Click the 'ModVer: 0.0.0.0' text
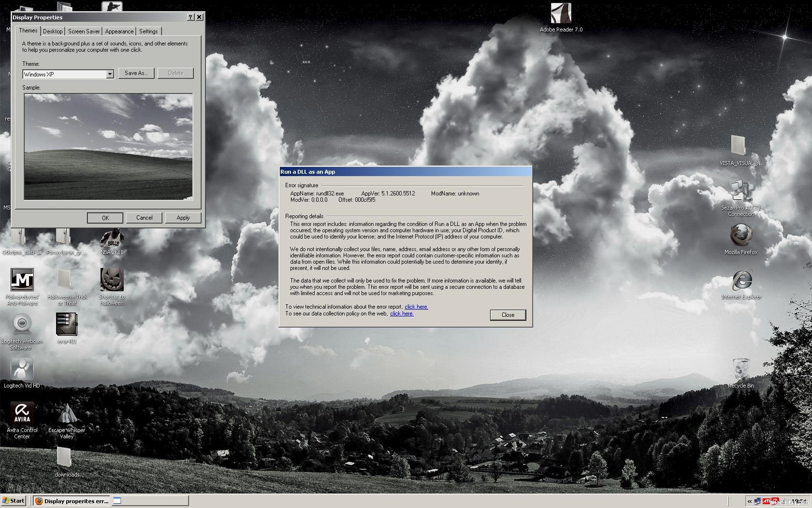This screenshot has width=812, height=508. pos(309,200)
